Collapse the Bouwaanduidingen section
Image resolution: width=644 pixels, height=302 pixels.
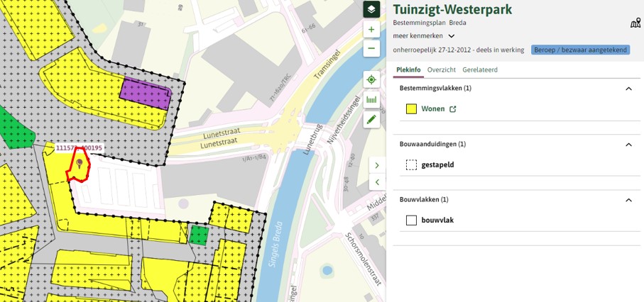pyautogui.click(x=628, y=145)
